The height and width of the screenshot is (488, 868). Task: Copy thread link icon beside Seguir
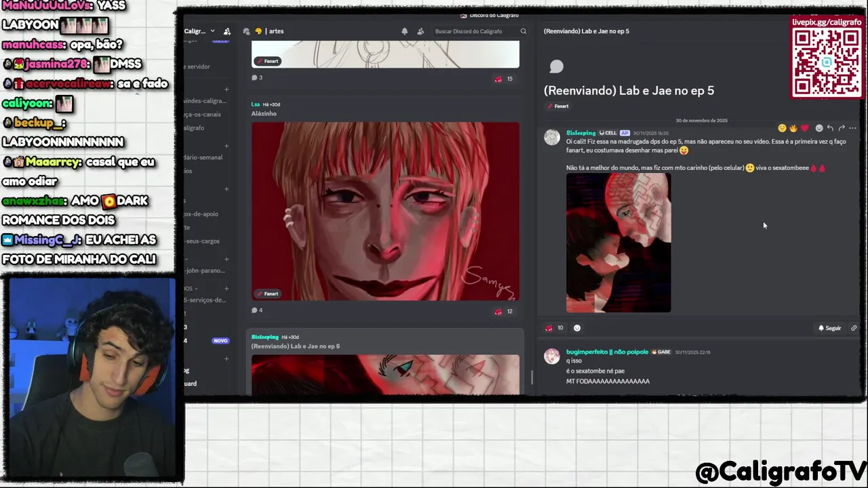click(854, 328)
